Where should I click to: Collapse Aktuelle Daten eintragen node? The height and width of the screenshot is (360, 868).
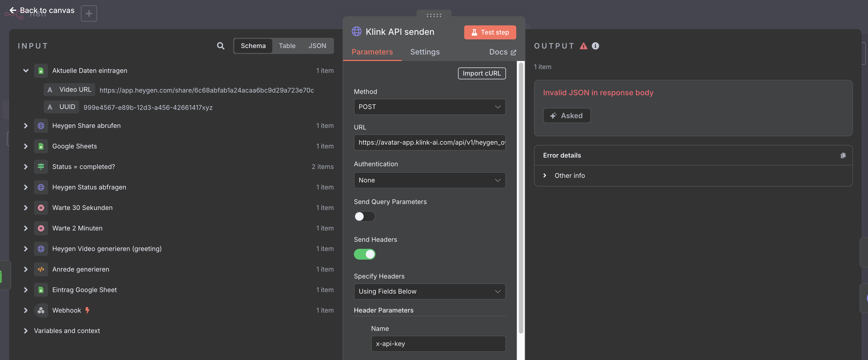(26, 70)
